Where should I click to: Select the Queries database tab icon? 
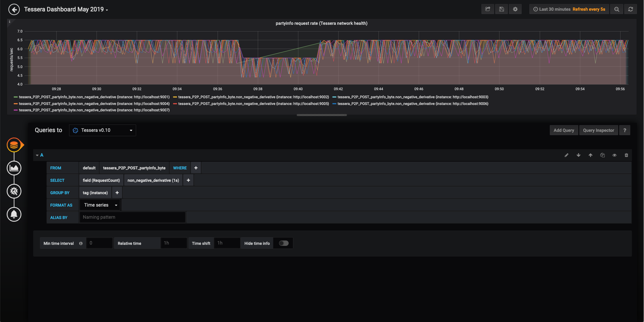click(x=14, y=145)
